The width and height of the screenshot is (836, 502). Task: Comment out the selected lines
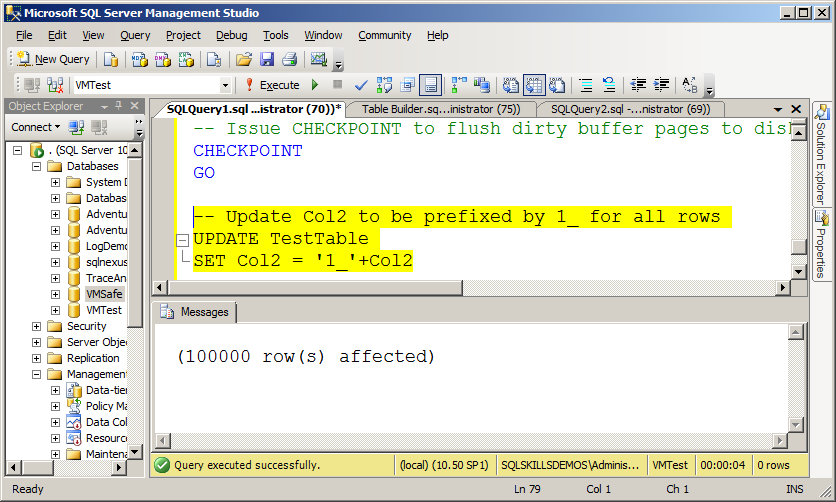(x=586, y=85)
